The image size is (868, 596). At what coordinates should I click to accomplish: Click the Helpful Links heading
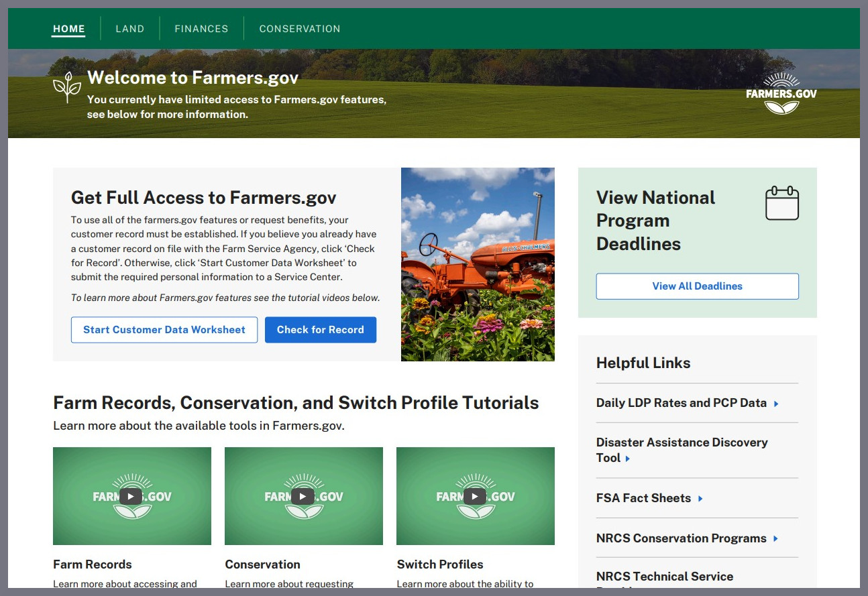[643, 363]
